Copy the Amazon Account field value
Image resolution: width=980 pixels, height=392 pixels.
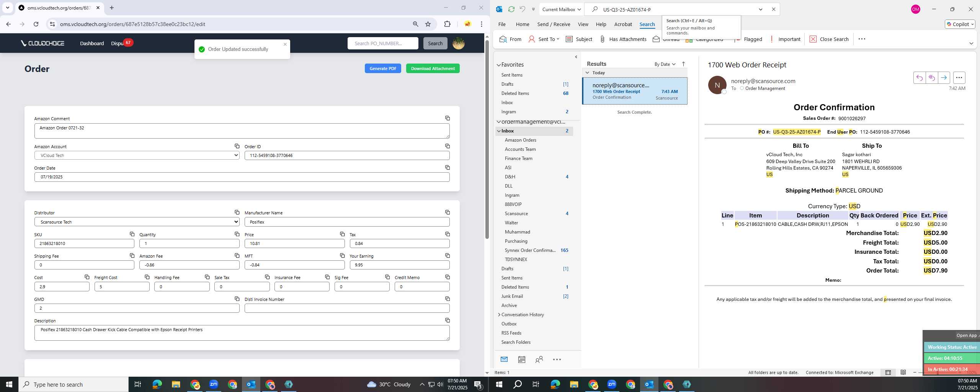[237, 146]
